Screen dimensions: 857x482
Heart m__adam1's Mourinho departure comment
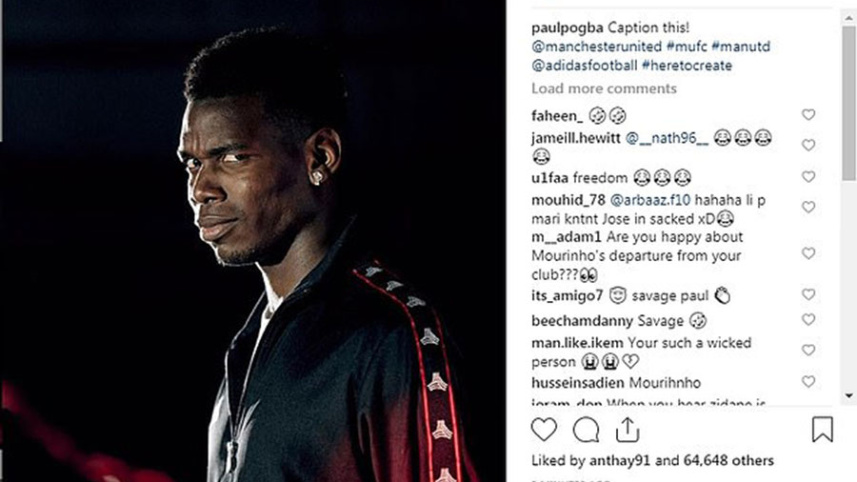(x=808, y=253)
